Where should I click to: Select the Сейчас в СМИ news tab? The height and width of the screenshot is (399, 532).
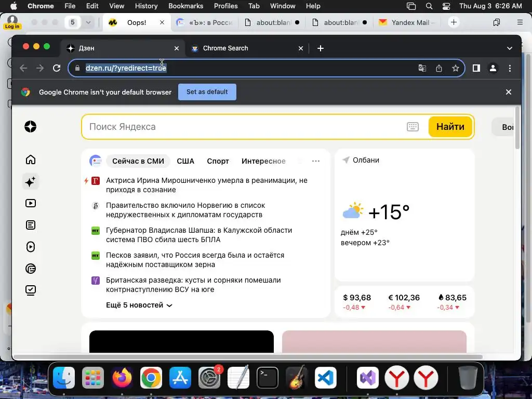[x=138, y=161]
